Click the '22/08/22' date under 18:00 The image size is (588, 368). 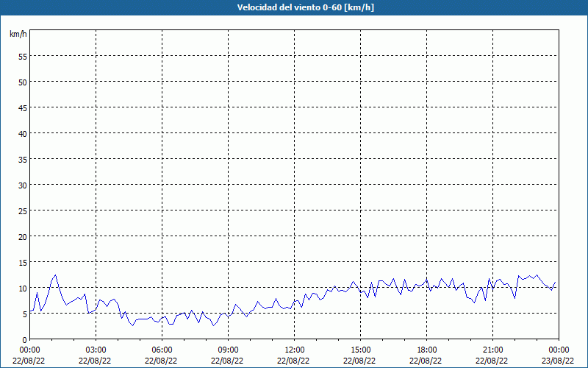coord(426,361)
